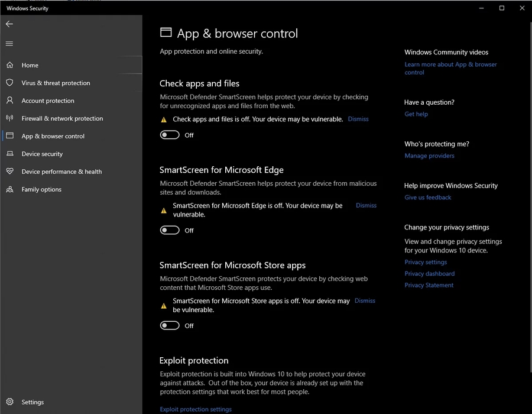Click the Device security laptop icon

pos(9,154)
